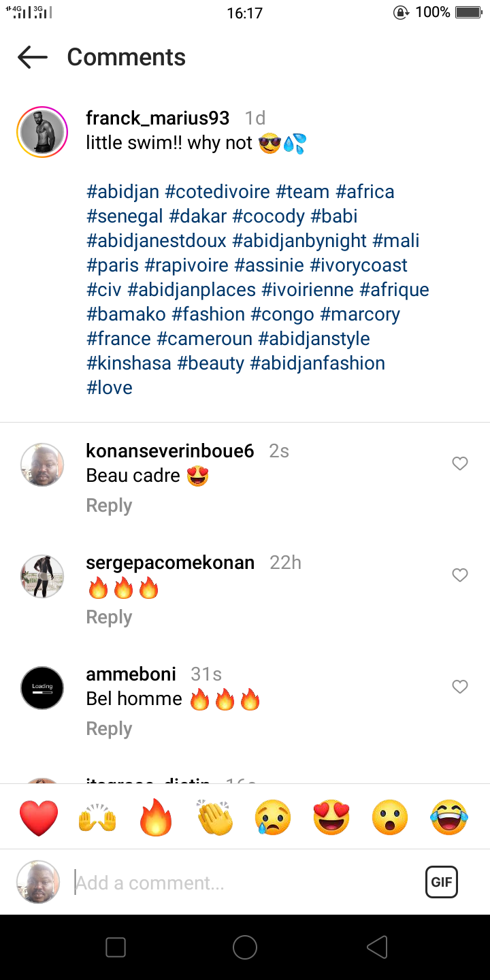Reply to ammeboni's comment
490x980 pixels.
click(109, 729)
